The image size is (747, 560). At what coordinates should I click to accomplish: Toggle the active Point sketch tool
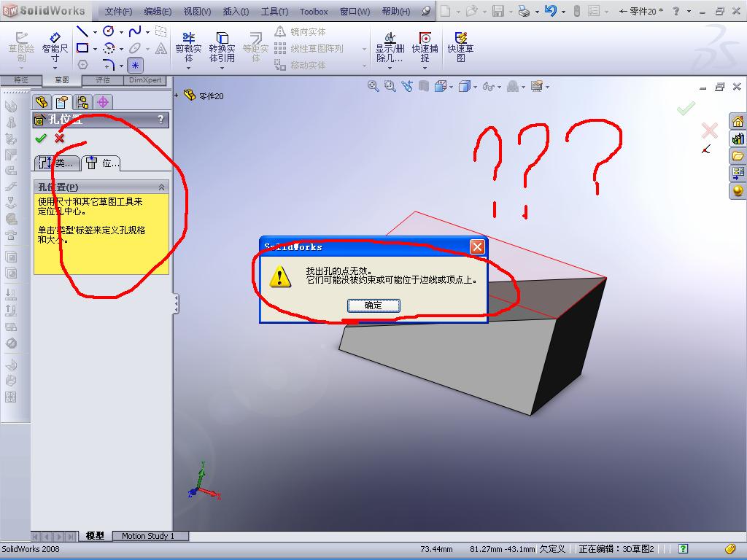135,65
